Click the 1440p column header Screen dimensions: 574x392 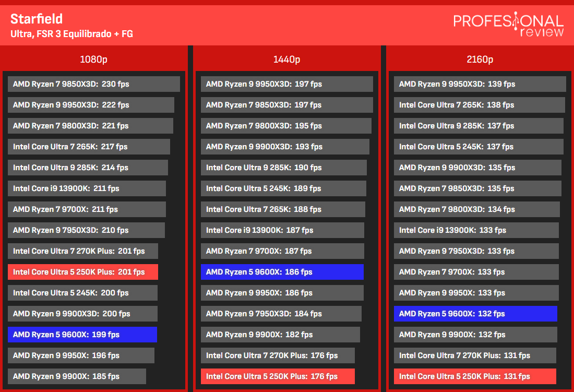tap(286, 60)
